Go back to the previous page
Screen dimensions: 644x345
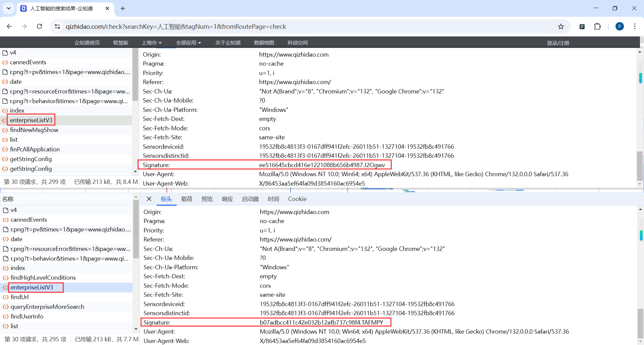coord(9,26)
